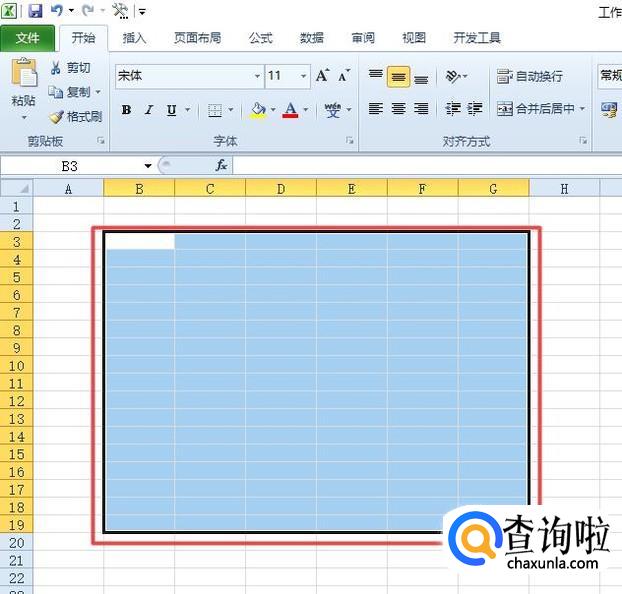Click the Undo arrow icon

click(57, 10)
